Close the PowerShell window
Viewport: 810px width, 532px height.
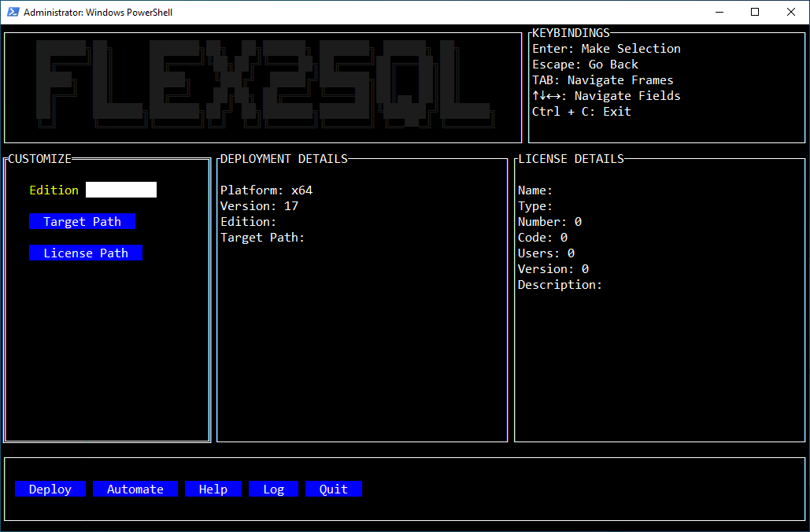791,12
